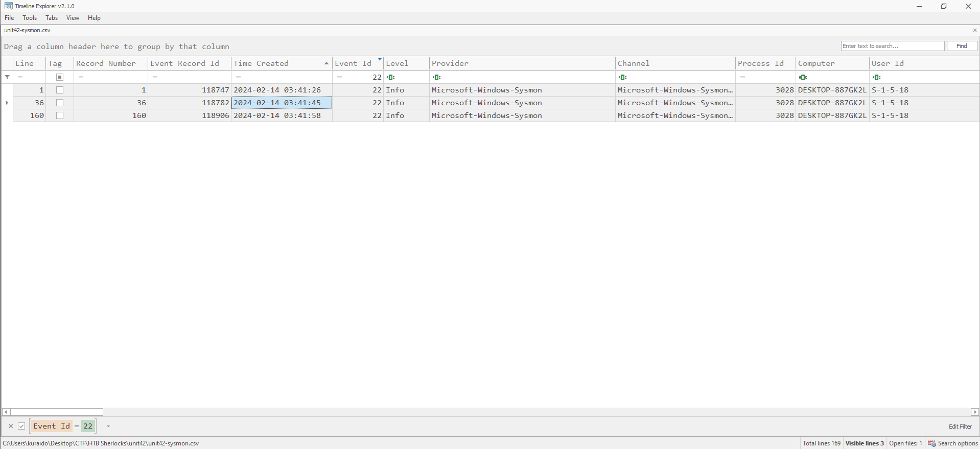Click the Provider filter row operator icon

[x=436, y=78]
